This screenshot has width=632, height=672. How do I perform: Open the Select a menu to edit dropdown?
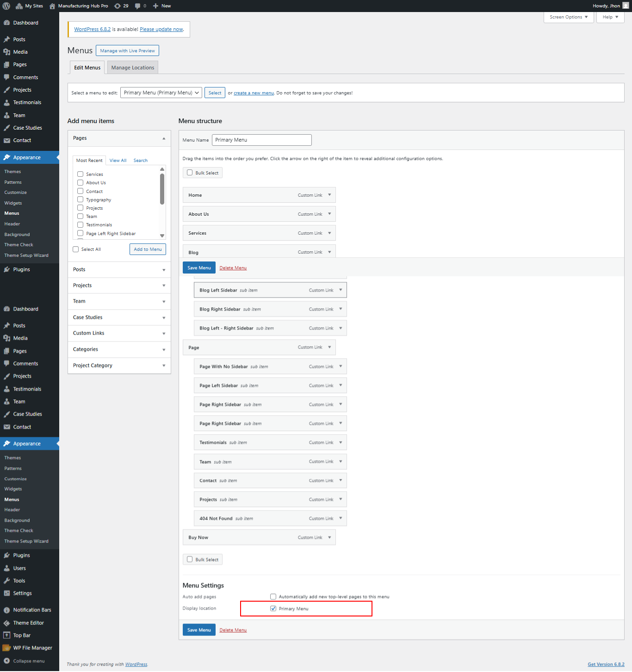(x=161, y=93)
